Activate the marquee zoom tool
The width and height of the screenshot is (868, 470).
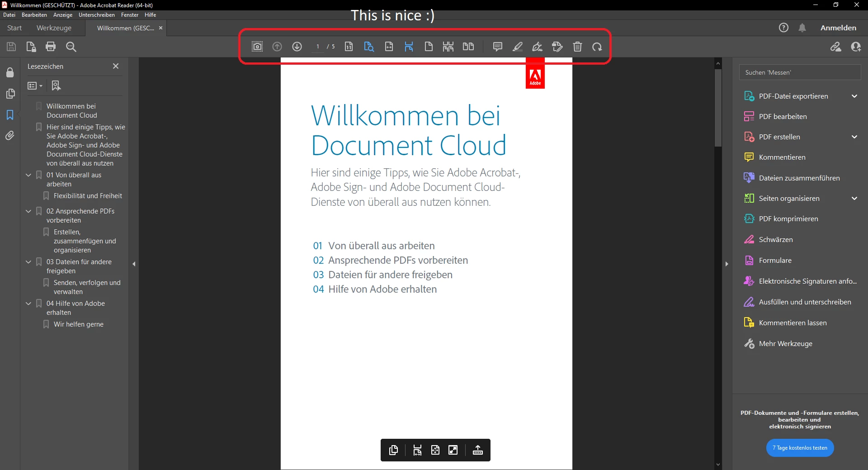pos(369,47)
